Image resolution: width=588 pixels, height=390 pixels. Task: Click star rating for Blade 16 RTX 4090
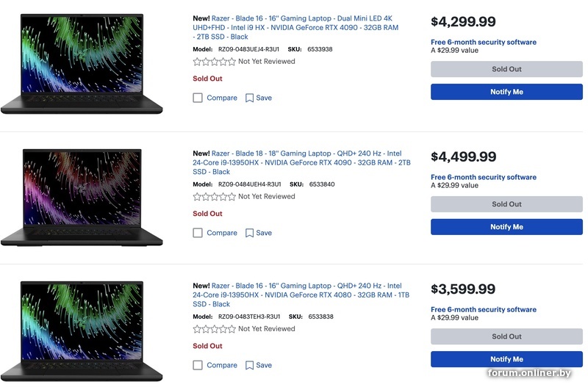tap(214, 62)
